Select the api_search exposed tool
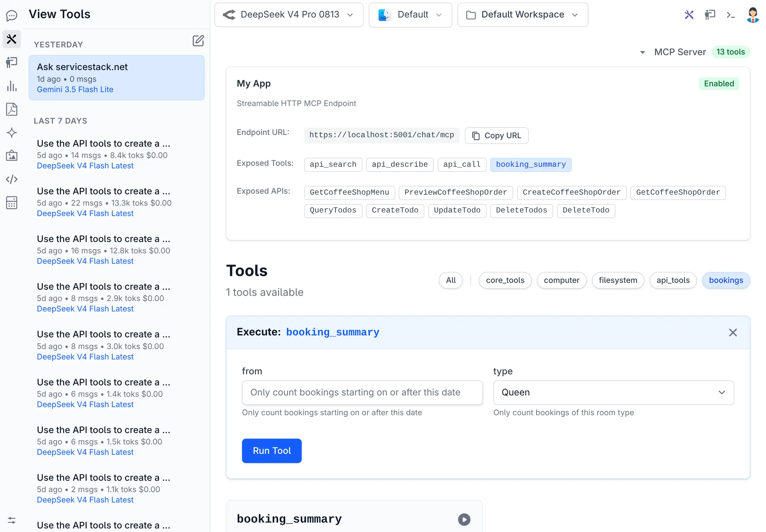Viewport: 766px width, 532px height. [333, 165]
